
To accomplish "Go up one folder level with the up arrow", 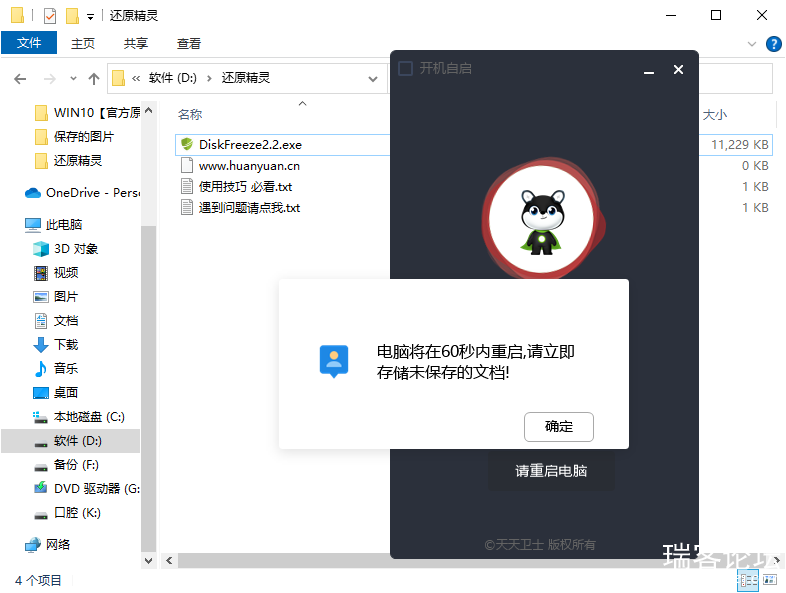I will (x=94, y=78).
